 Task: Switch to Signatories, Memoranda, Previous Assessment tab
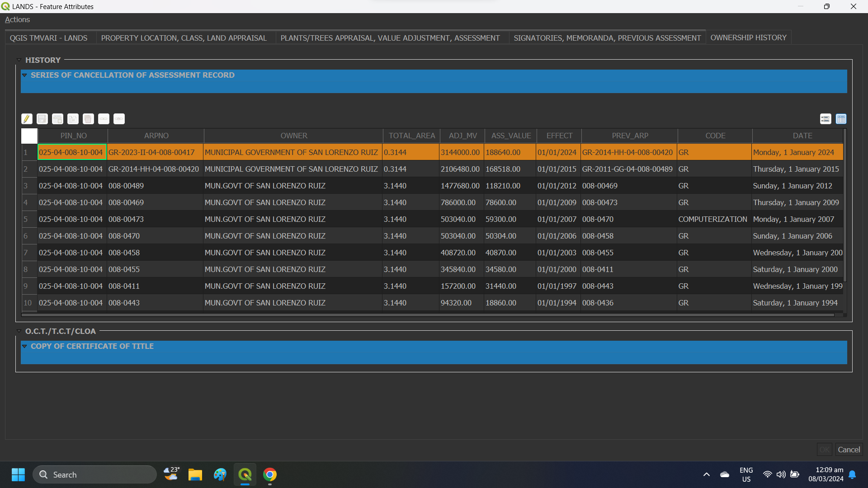tap(607, 38)
